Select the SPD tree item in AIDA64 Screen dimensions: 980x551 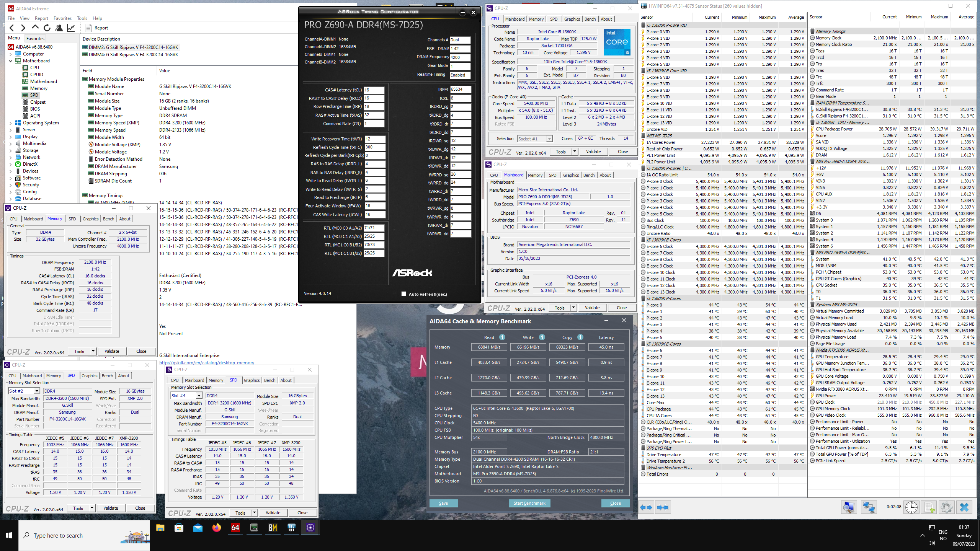(34, 95)
